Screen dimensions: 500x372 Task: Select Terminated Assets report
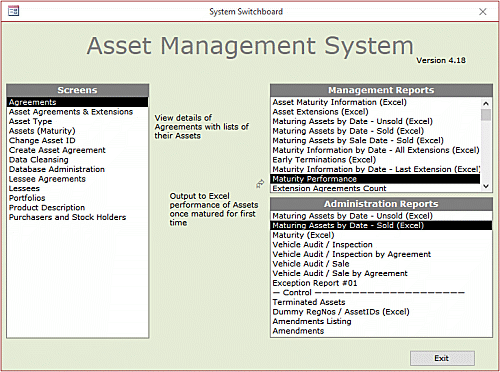(x=381, y=302)
